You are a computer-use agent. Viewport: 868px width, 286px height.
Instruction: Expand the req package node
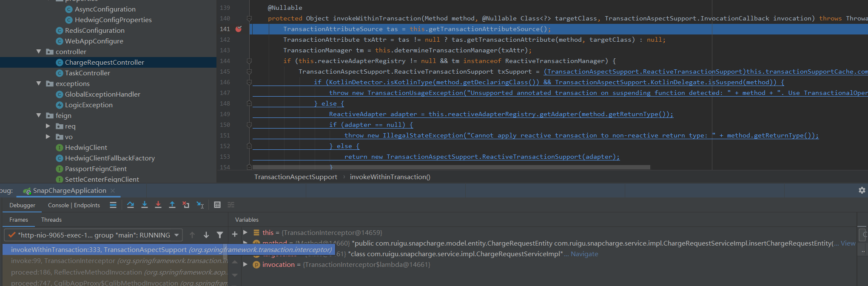(x=48, y=126)
